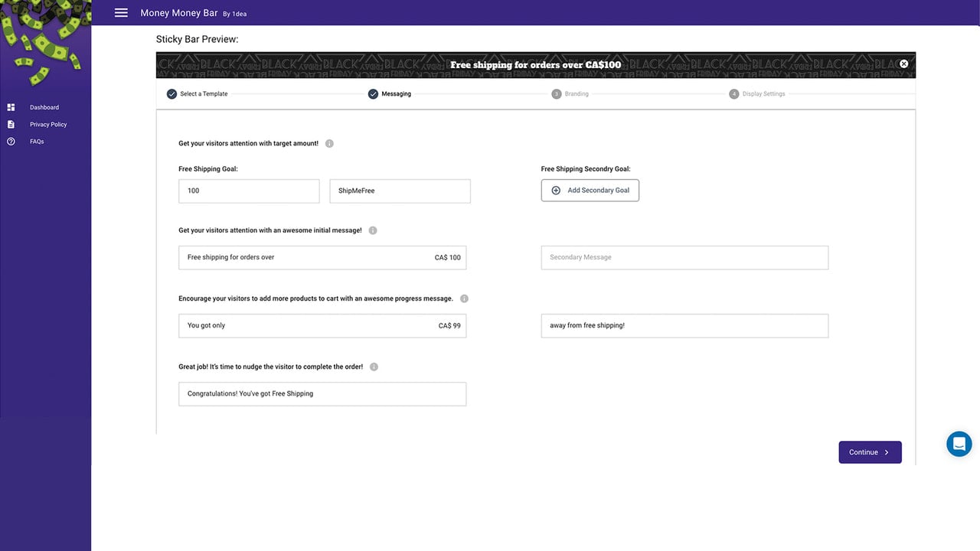Open the hamburger menu icon
Image resolution: width=980 pixels, height=551 pixels.
(121, 12)
